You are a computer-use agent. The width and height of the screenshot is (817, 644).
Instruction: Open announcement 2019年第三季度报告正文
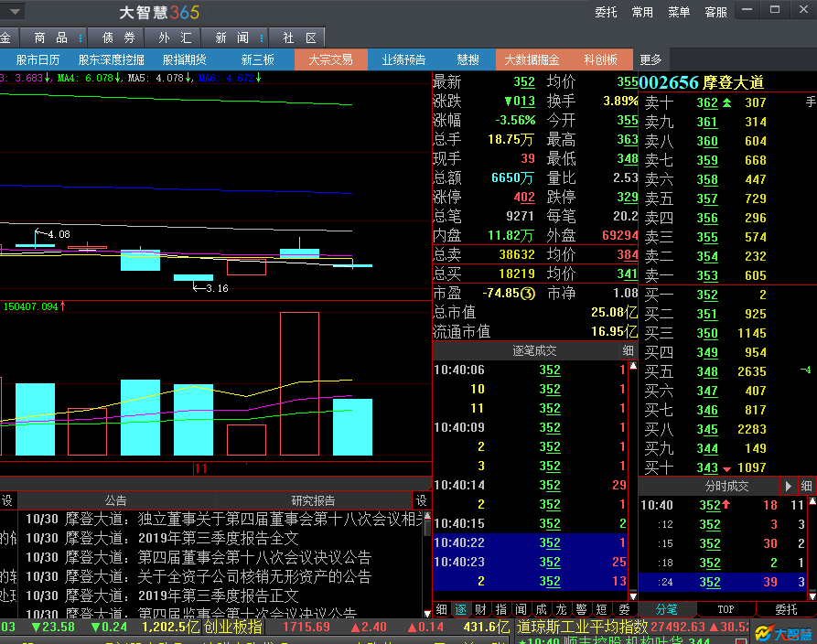click(162, 596)
